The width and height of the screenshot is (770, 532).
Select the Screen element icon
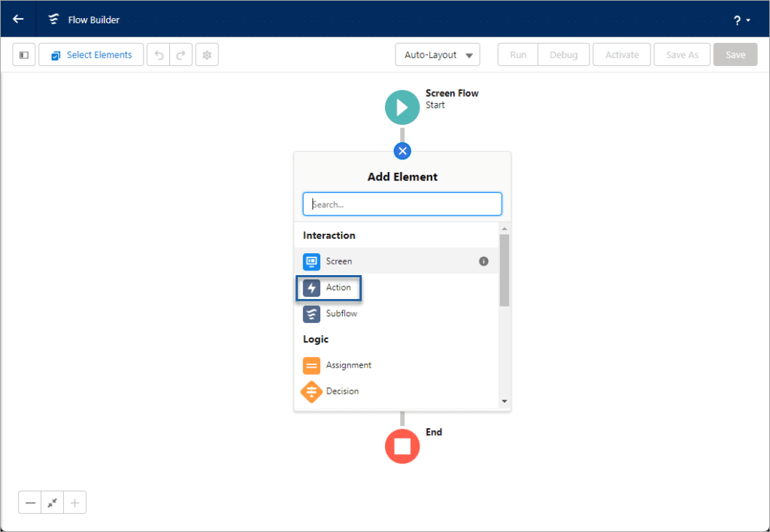click(x=311, y=261)
